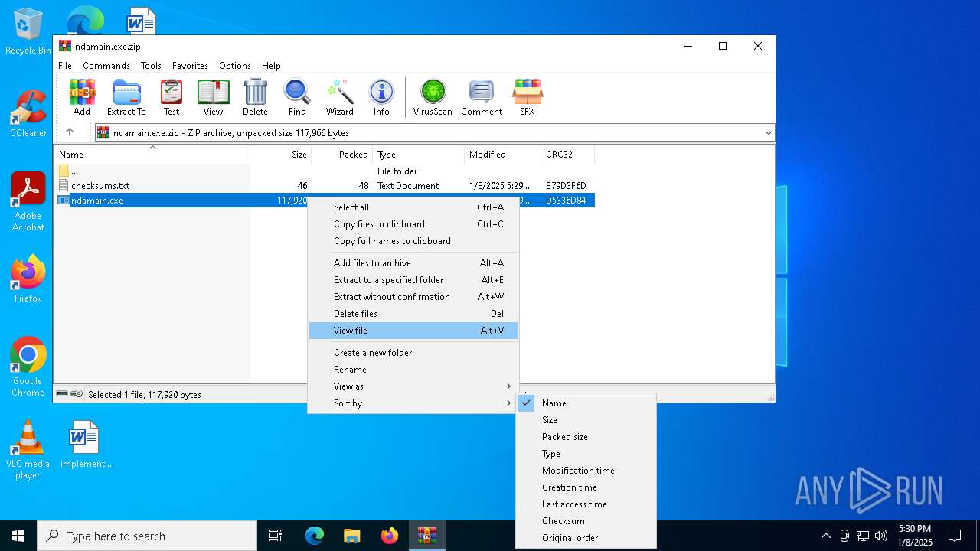
Task: Choose Select all from context menu
Action: [413, 207]
